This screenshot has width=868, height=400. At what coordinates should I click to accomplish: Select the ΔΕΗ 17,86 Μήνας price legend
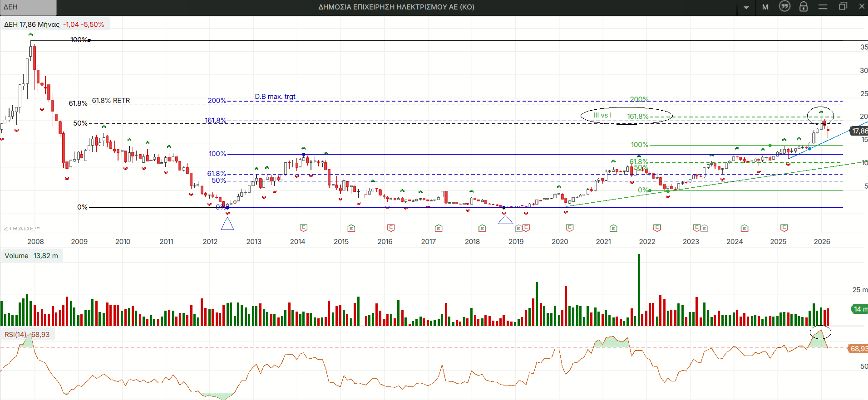pyautogui.click(x=54, y=24)
